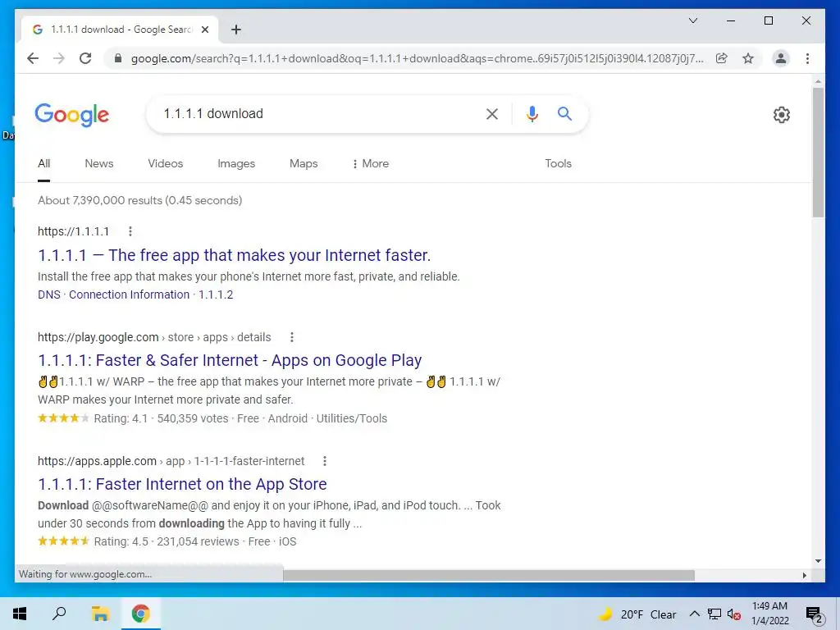The image size is (840, 630).
Task: Switch to News results
Action: click(99, 163)
